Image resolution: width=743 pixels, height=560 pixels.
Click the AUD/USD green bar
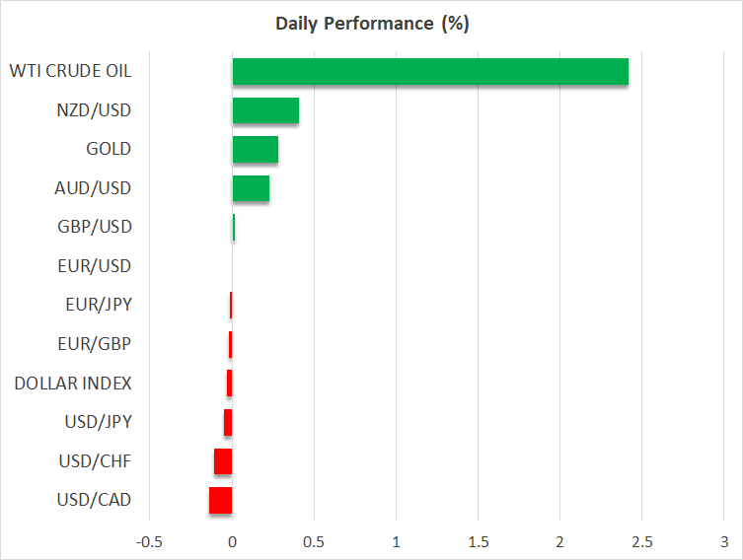[251, 187]
